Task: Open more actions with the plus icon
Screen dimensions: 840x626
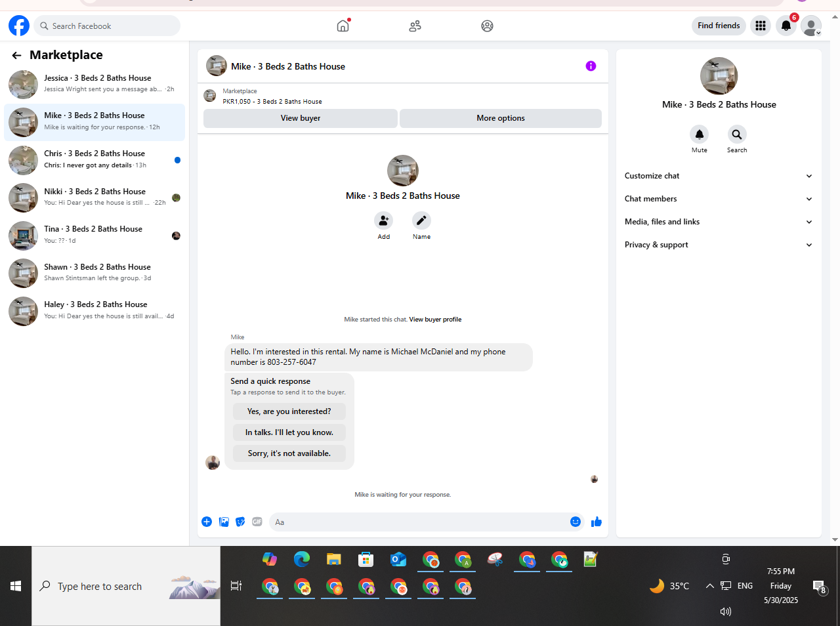Action: (x=207, y=522)
